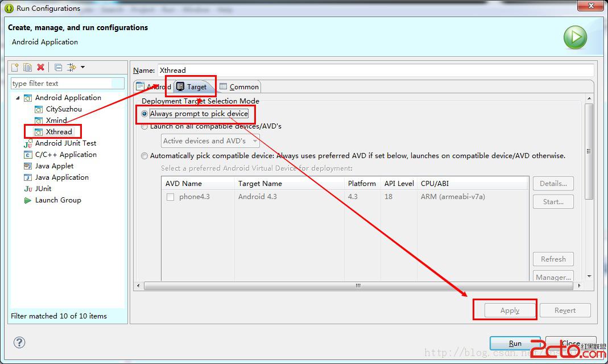Select Launch Group category
The width and height of the screenshot is (608, 364).
pyautogui.click(x=58, y=200)
